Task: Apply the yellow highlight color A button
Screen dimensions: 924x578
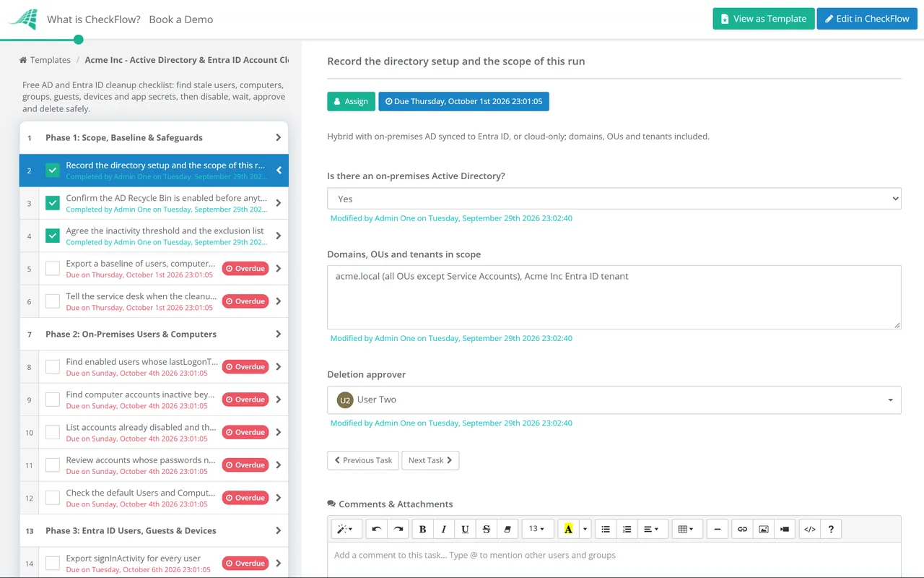Action: coord(568,529)
